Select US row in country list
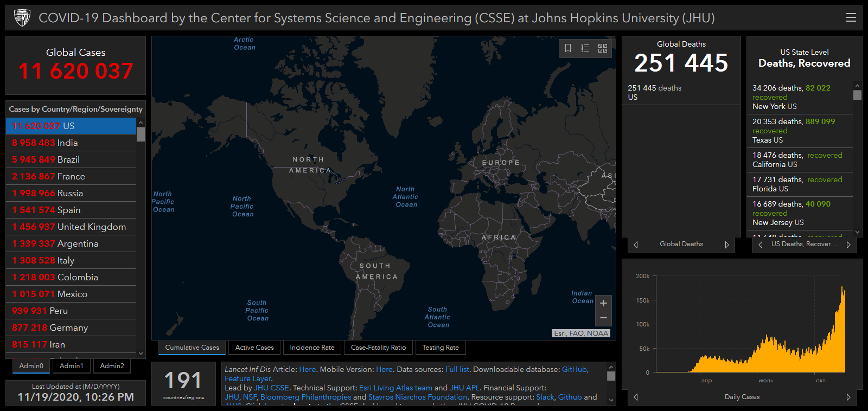Image resolution: width=868 pixels, height=411 pixels. click(71, 126)
